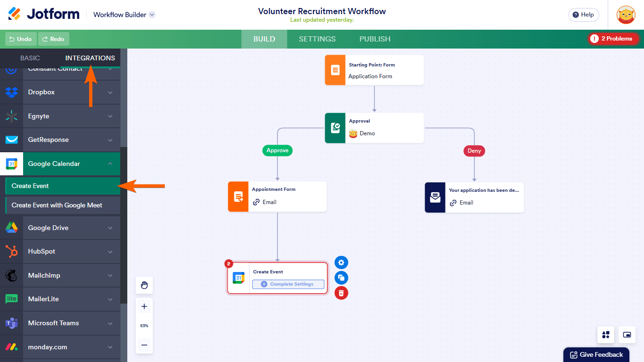
Task: Duplicate the Create Event node
Action: click(341, 278)
